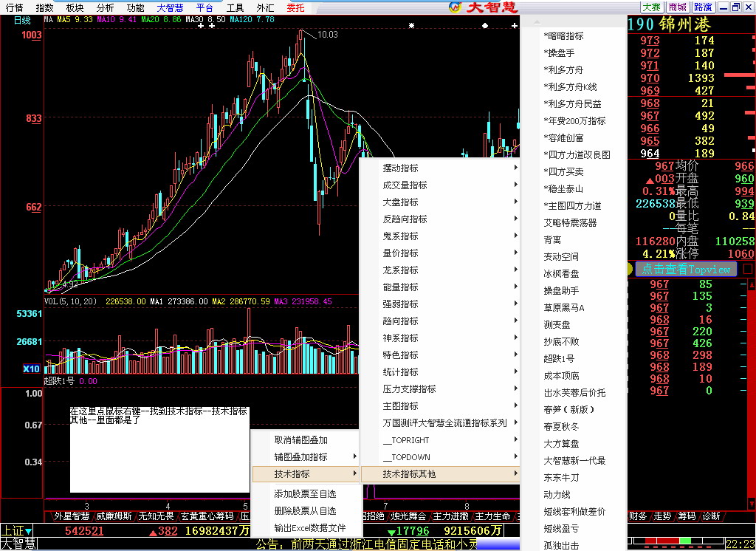The image size is (756, 551).
Task: Open the 功能 menu
Action: [x=135, y=7]
